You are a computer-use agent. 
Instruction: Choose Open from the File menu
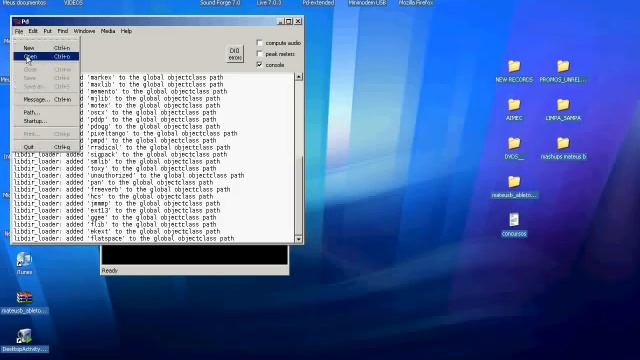46,56
